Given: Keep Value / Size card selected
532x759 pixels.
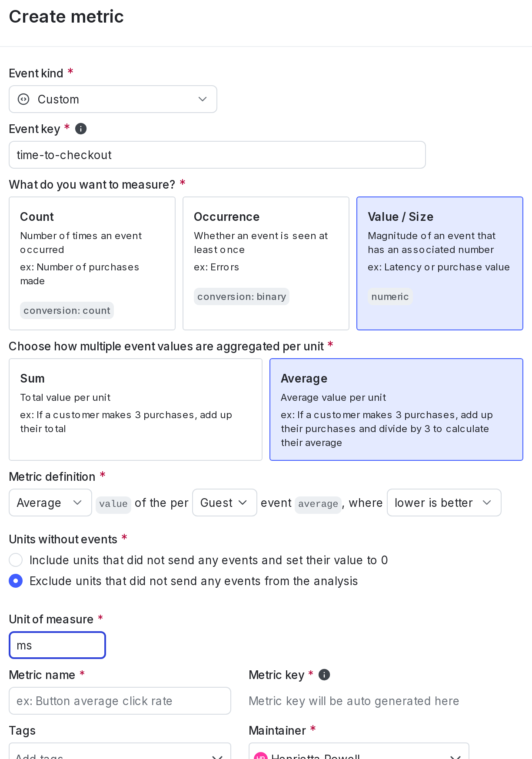Looking at the screenshot, I should click(439, 263).
